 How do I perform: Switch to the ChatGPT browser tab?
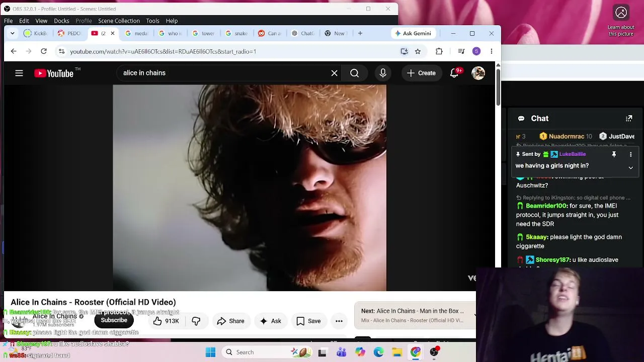302,33
